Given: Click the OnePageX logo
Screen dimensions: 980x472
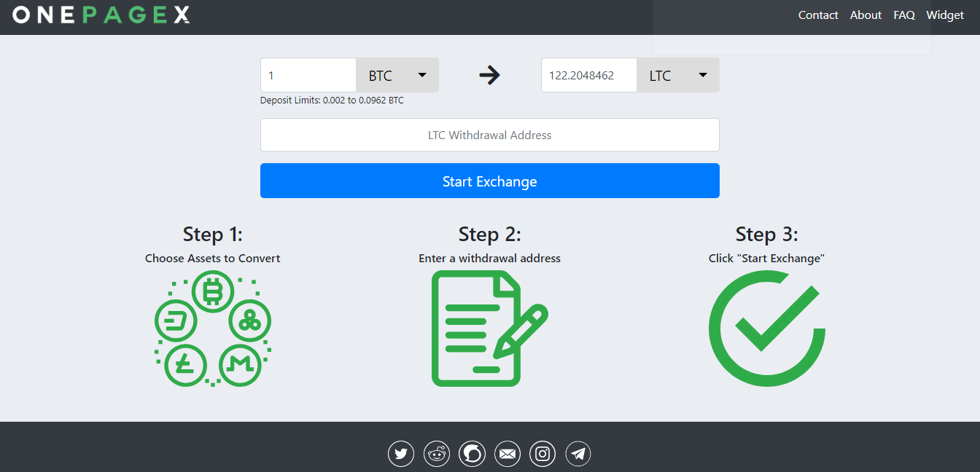Looking at the screenshot, I should tap(101, 15).
